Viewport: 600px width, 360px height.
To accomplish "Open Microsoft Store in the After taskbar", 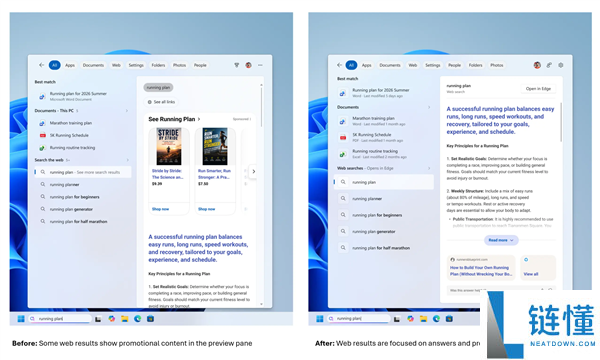I will click(x=450, y=319).
